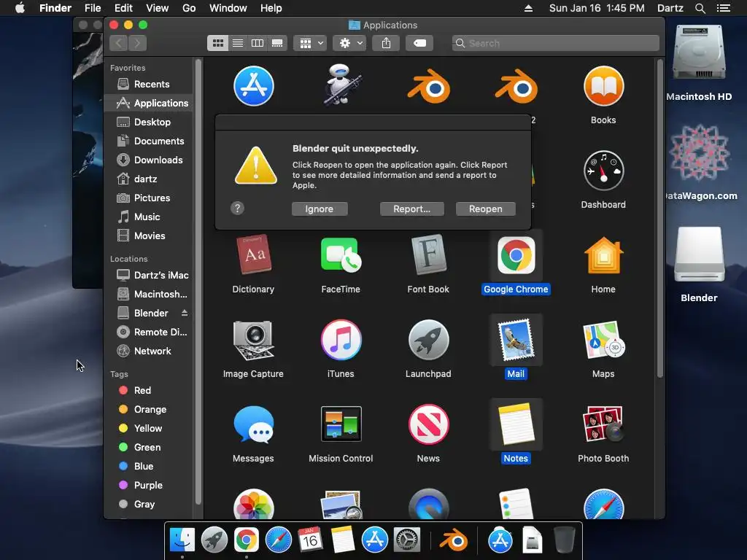
Task: Select the Mail app icon
Action: click(x=516, y=340)
